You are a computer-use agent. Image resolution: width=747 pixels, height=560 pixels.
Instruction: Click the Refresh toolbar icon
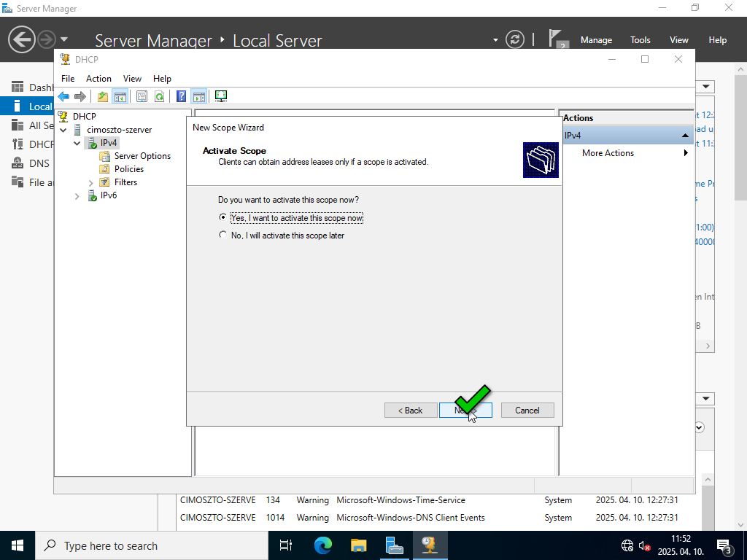159,96
